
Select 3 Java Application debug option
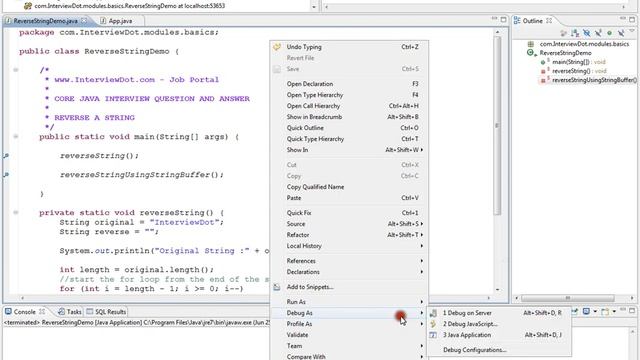click(499, 335)
